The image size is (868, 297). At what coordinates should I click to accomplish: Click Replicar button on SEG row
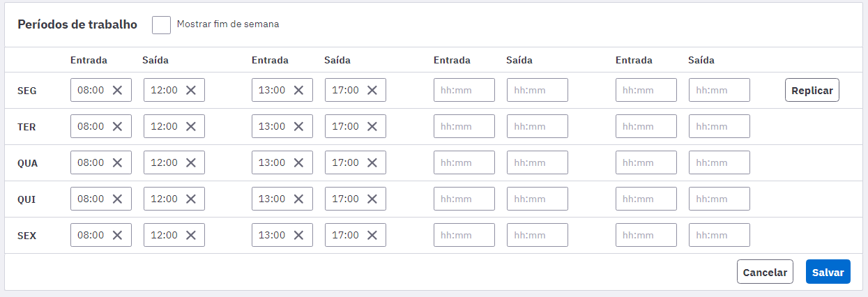click(812, 90)
